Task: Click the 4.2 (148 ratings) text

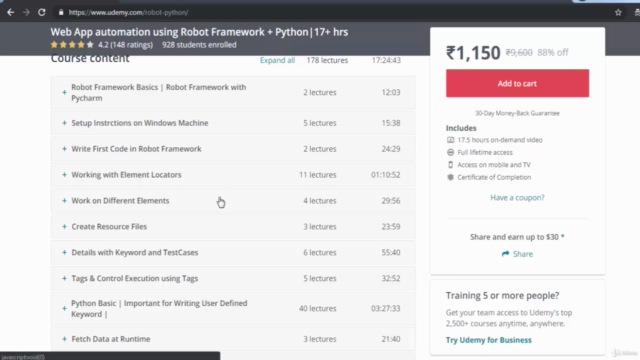Action: [125, 45]
